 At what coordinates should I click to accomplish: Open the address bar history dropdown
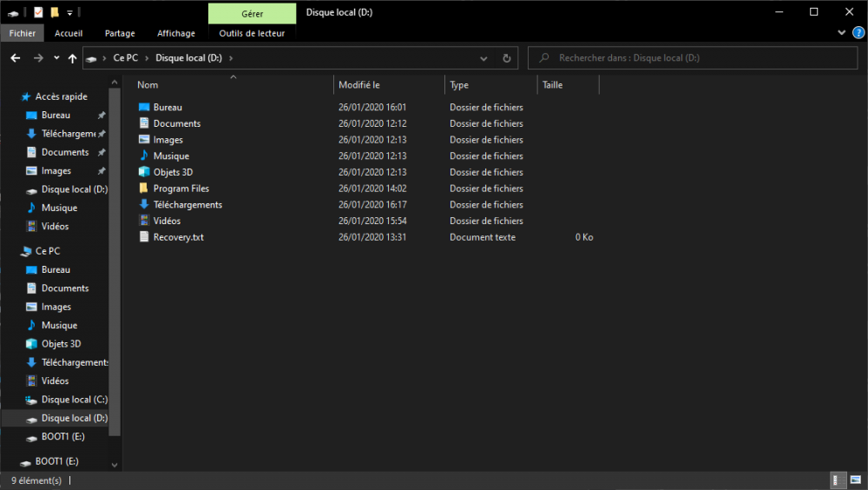click(484, 58)
